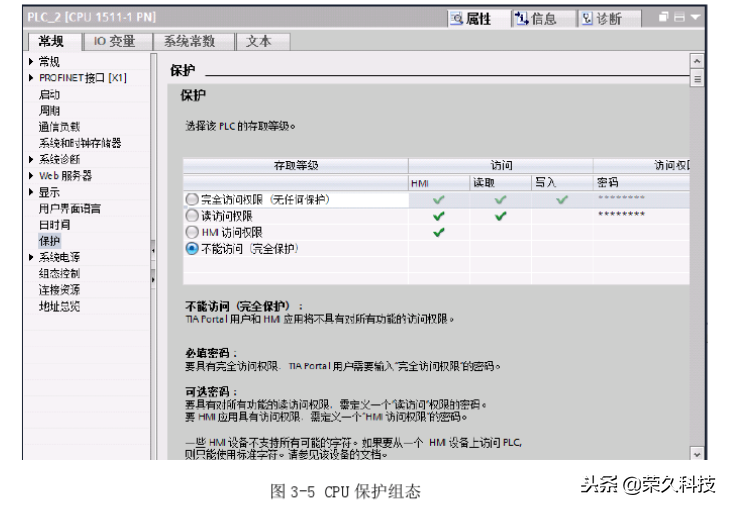Click the scroll up arrow at top right
This screenshot has width=730, height=508.
(x=697, y=62)
